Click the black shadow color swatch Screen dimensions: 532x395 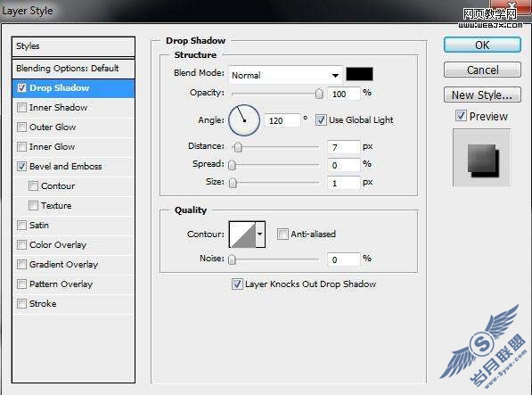click(359, 74)
